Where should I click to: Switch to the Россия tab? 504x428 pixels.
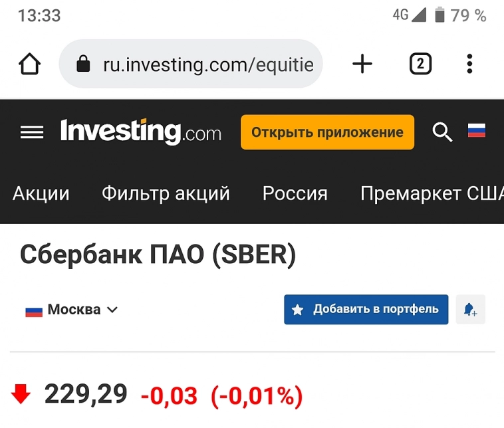click(x=295, y=193)
